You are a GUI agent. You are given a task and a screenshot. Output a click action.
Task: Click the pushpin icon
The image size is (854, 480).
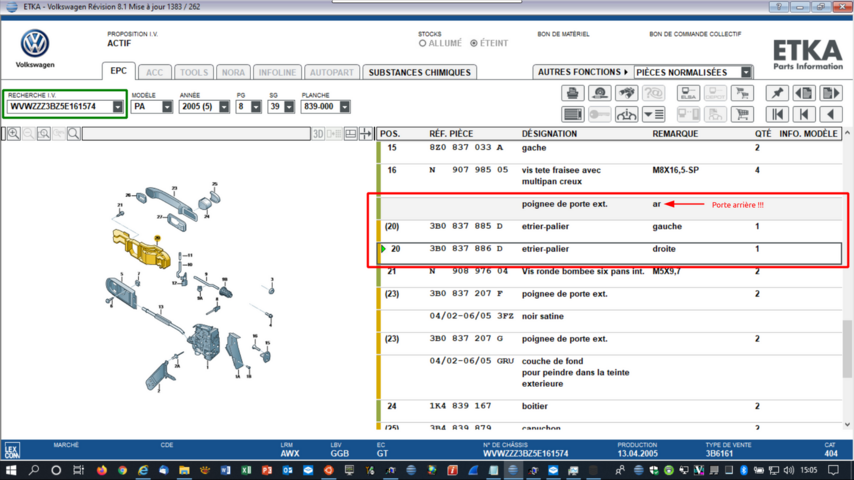point(777,93)
